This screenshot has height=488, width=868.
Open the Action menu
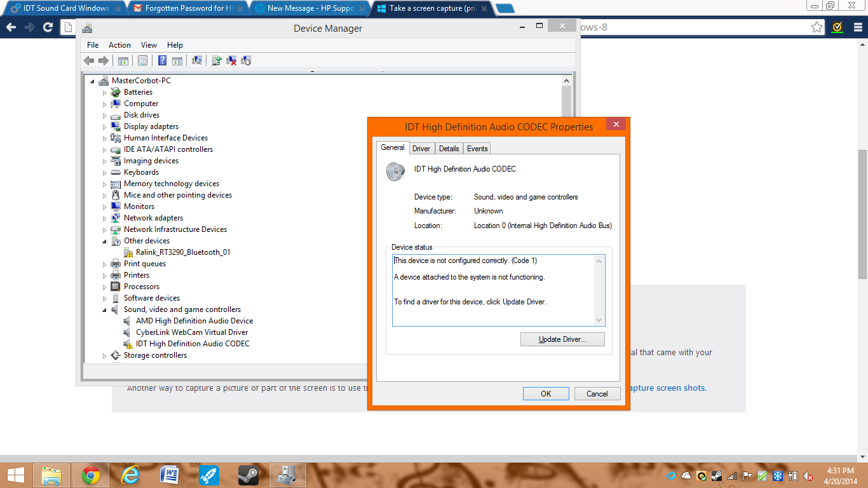click(x=119, y=45)
